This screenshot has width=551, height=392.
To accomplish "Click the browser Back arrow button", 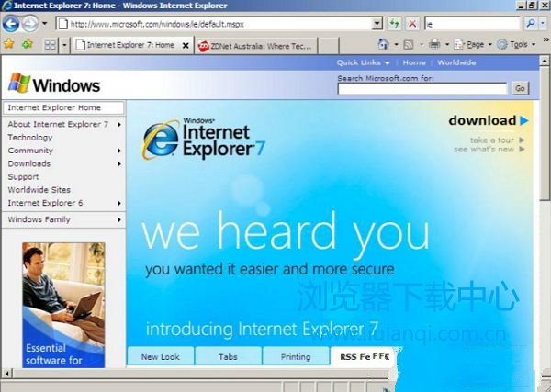I will pos(11,24).
